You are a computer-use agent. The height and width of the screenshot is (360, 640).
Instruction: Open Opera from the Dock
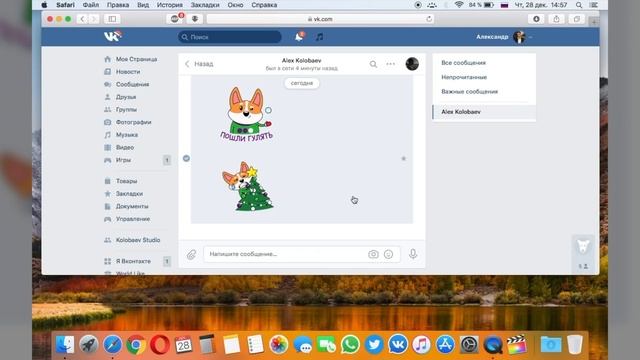[160, 345]
